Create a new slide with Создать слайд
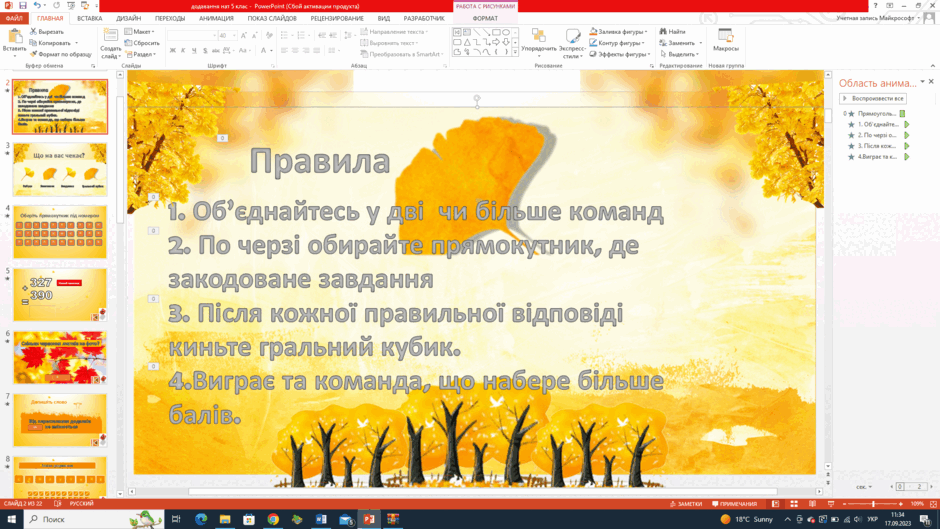Screen dimensions: 940x529 (110, 43)
